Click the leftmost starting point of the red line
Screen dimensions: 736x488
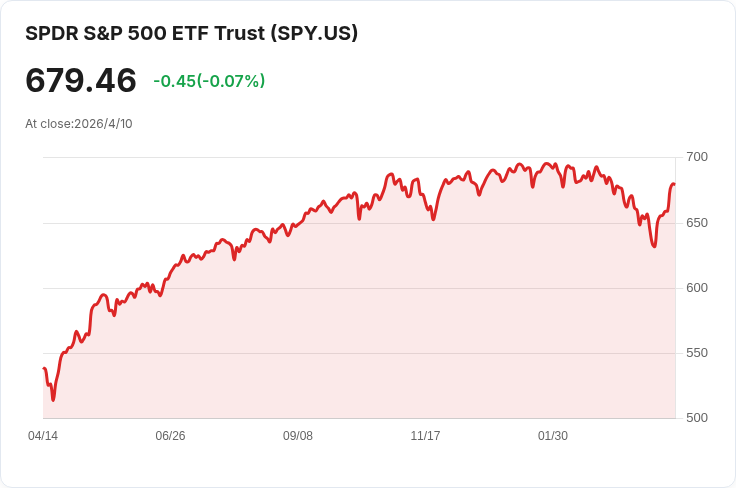tap(44, 369)
